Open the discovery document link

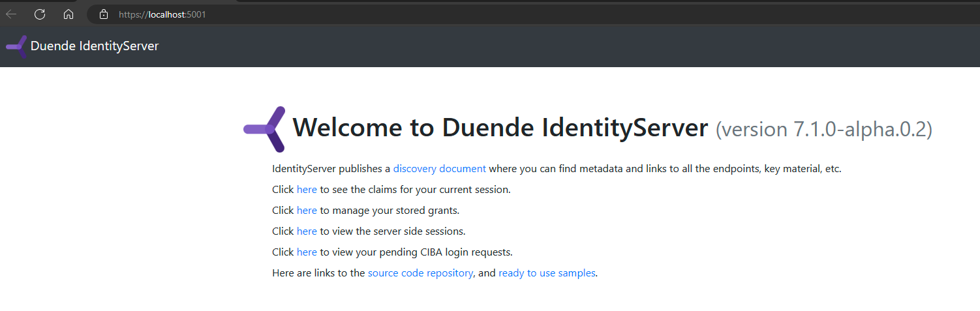439,168
